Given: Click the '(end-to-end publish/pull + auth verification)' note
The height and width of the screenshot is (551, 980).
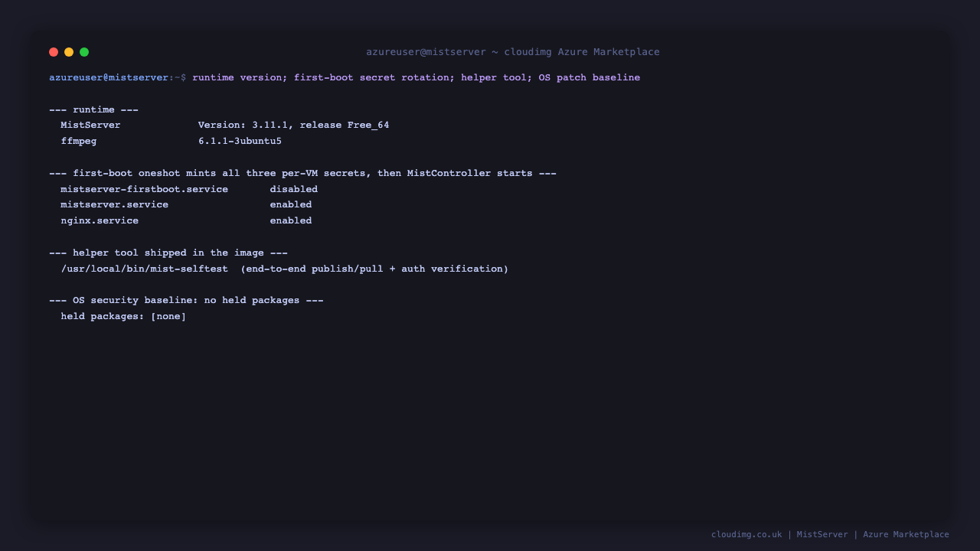Looking at the screenshot, I should [374, 269].
